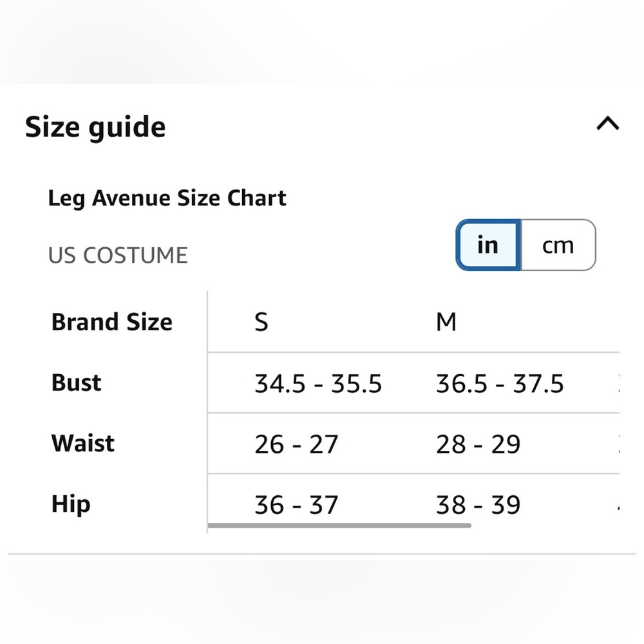Select the Brand Size row header
Viewport: 644px width, 644px height.
(x=111, y=321)
